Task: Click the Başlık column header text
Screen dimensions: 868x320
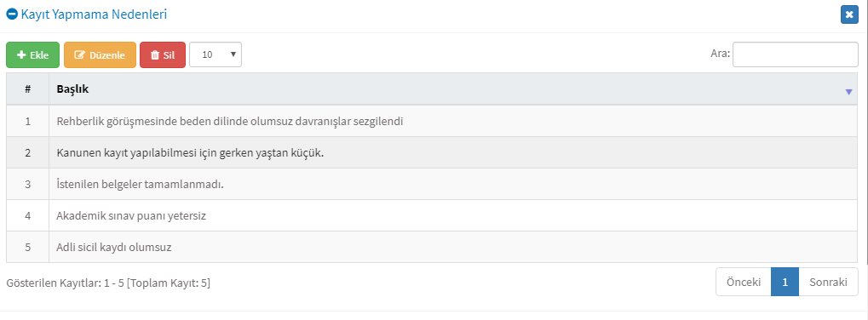Action: [x=72, y=89]
